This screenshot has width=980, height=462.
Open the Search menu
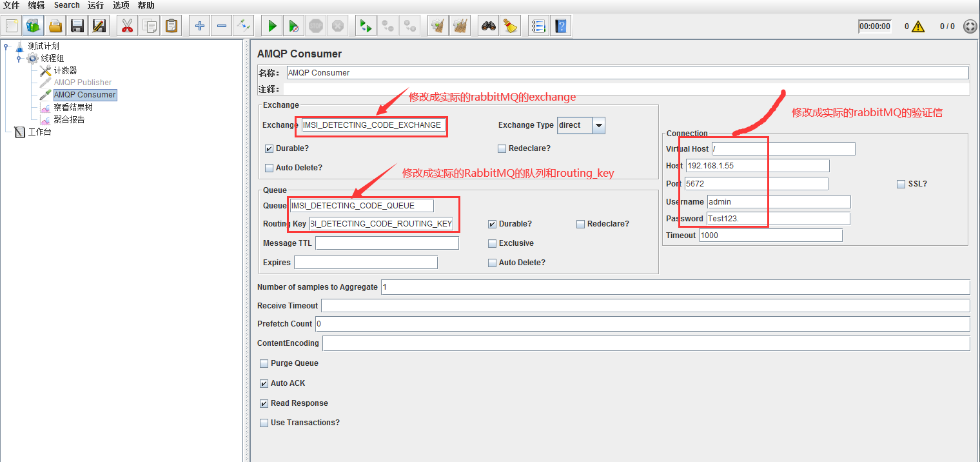66,5
